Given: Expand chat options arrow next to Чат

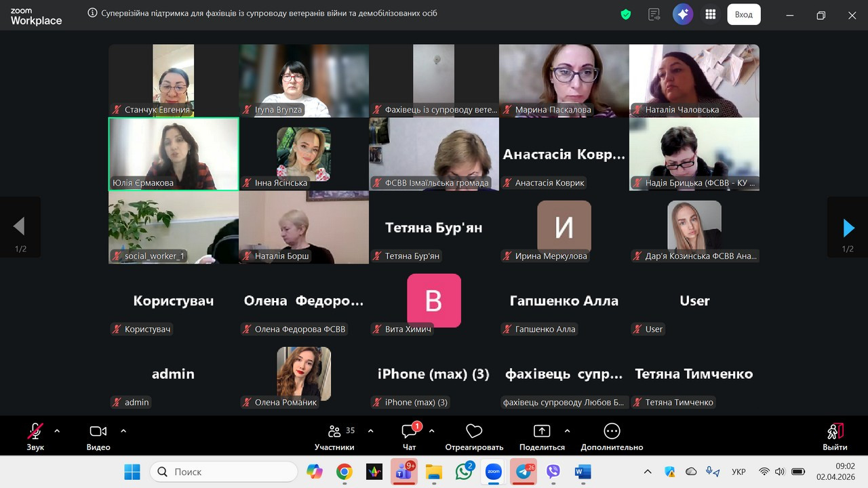Looking at the screenshot, I should point(431,430).
